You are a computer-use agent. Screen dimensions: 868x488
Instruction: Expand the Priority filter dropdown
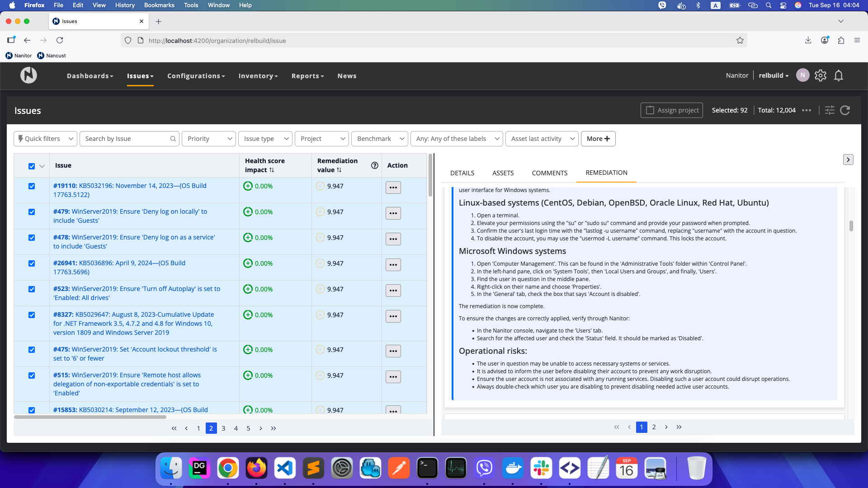[209, 139]
